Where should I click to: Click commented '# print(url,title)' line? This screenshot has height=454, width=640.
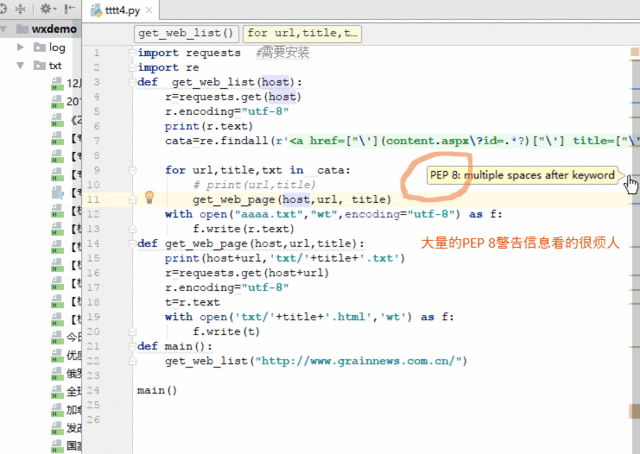pyautogui.click(x=254, y=185)
